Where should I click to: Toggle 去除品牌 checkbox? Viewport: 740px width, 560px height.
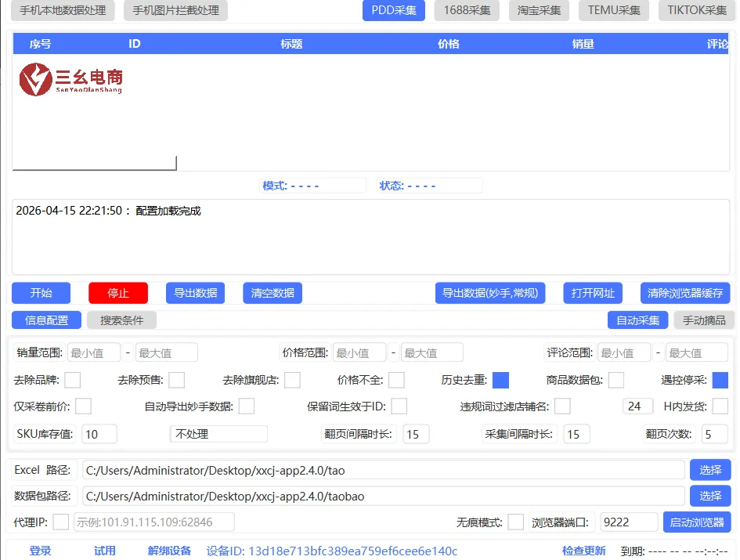point(73,380)
